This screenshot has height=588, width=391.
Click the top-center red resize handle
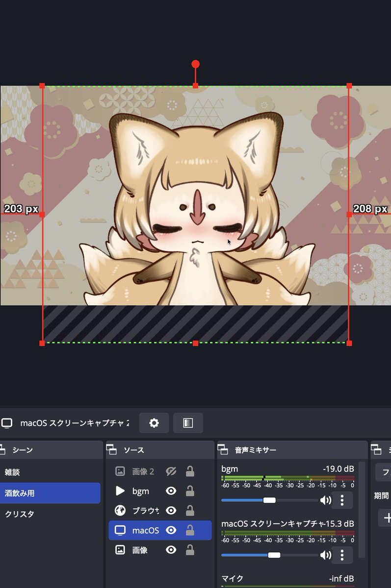click(x=195, y=86)
